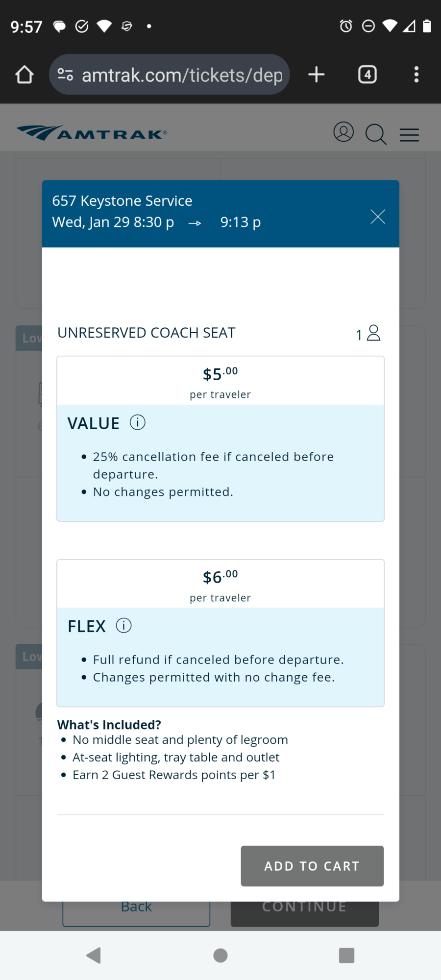
Task: Tap Android home circle button
Action: point(220,955)
